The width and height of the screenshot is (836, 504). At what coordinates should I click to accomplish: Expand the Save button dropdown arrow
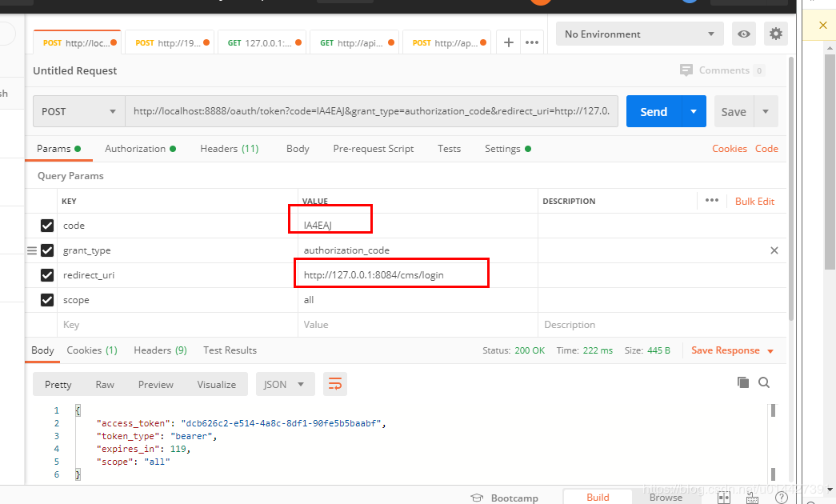(x=766, y=111)
